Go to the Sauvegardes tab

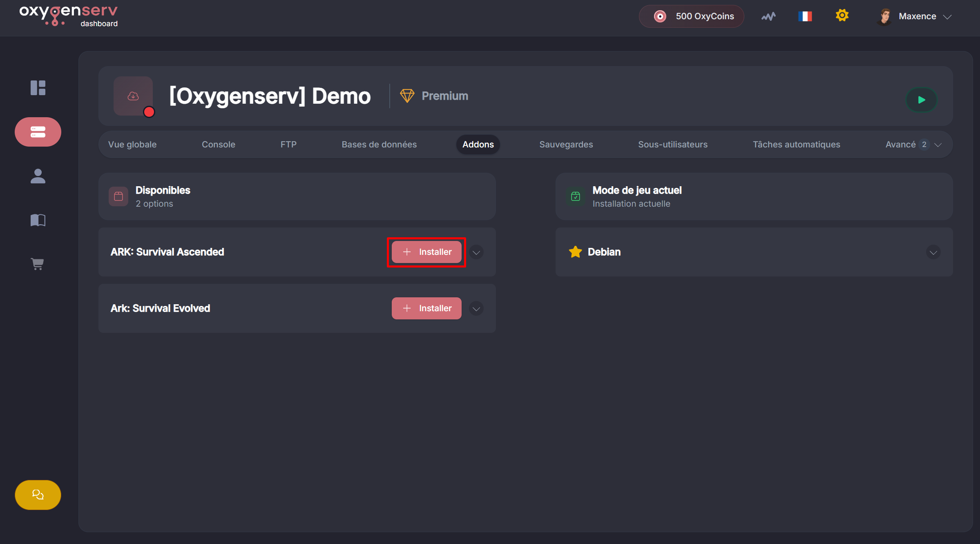566,145
